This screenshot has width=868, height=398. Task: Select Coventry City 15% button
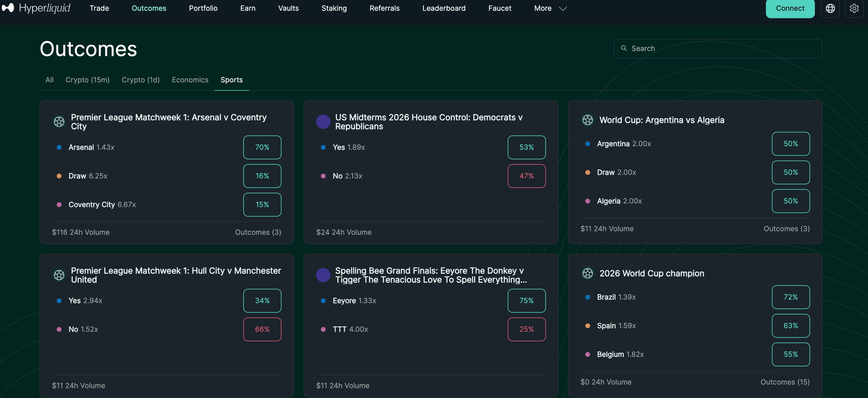coord(262,204)
